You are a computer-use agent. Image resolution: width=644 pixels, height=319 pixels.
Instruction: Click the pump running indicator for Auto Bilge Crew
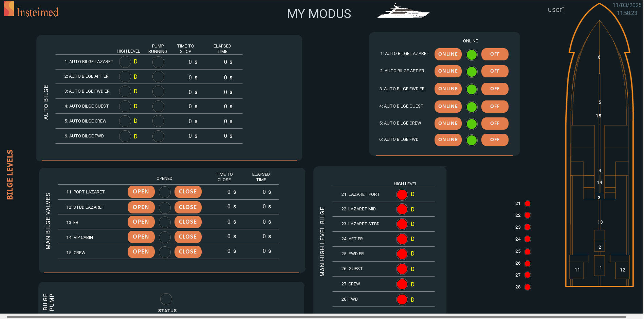tap(158, 121)
